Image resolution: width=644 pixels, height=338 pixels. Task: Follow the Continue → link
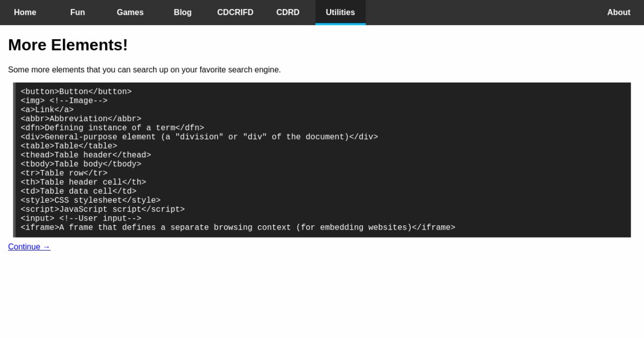[x=29, y=247]
